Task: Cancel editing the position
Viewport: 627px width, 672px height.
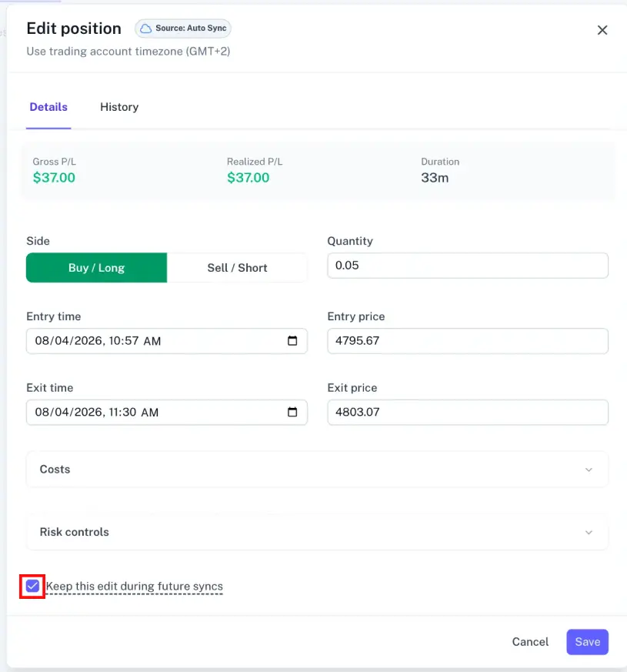Action: [x=529, y=641]
